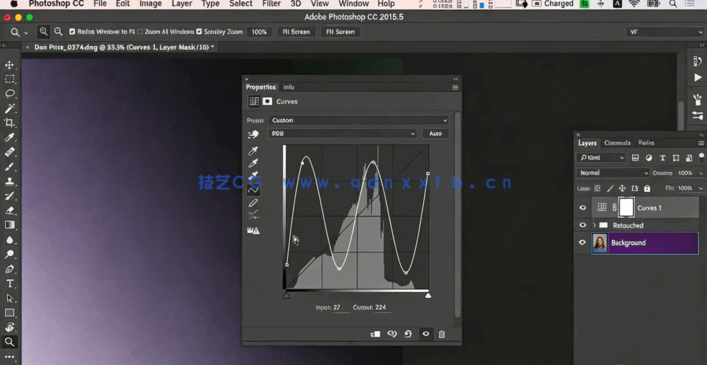Select the Clone Stamp tool
This screenshot has width=707, height=365.
tap(9, 181)
